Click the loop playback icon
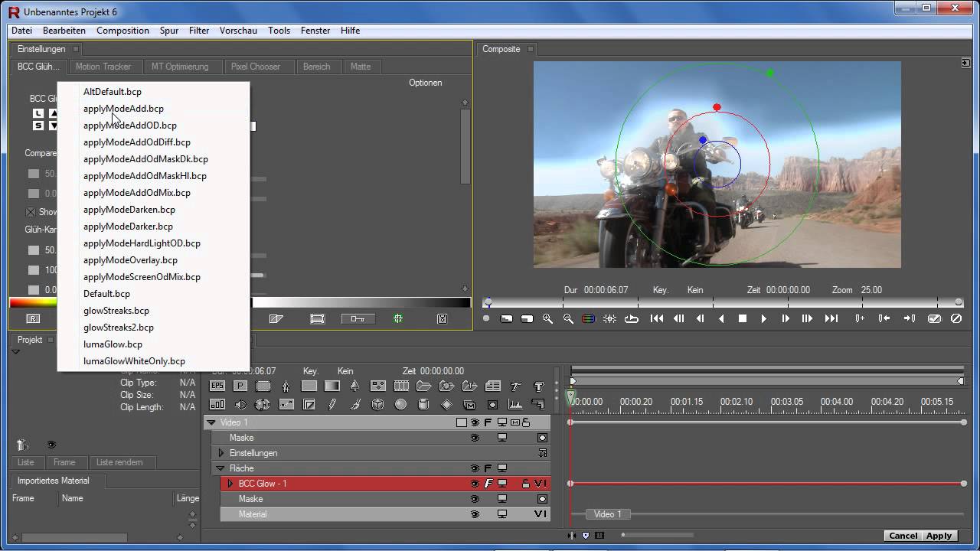Screen dimensions: 980x551 [x=632, y=319]
